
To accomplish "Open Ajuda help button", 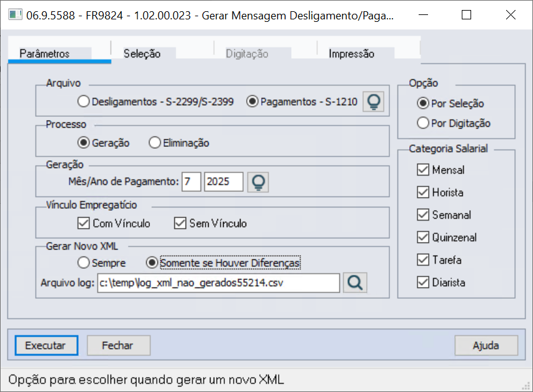I will click(486, 345).
